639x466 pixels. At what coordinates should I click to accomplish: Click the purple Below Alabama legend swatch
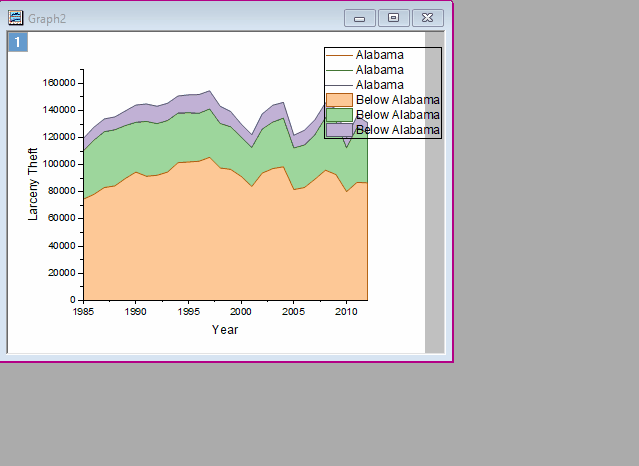[339, 130]
